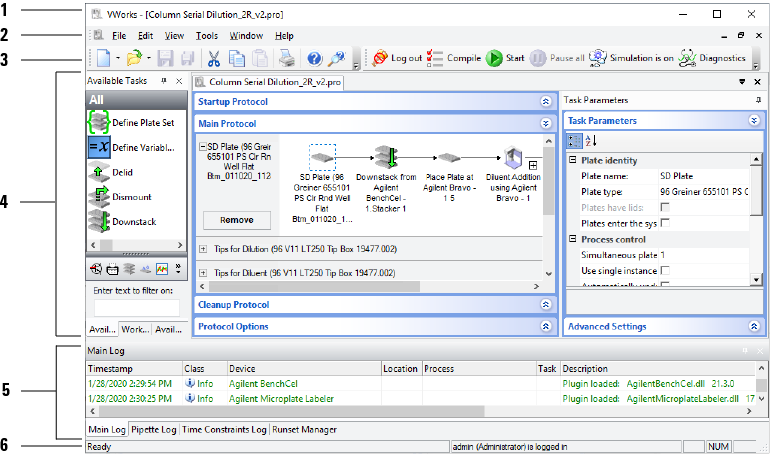
Task: Expand the Advanced Settings section
Action: pos(754,326)
